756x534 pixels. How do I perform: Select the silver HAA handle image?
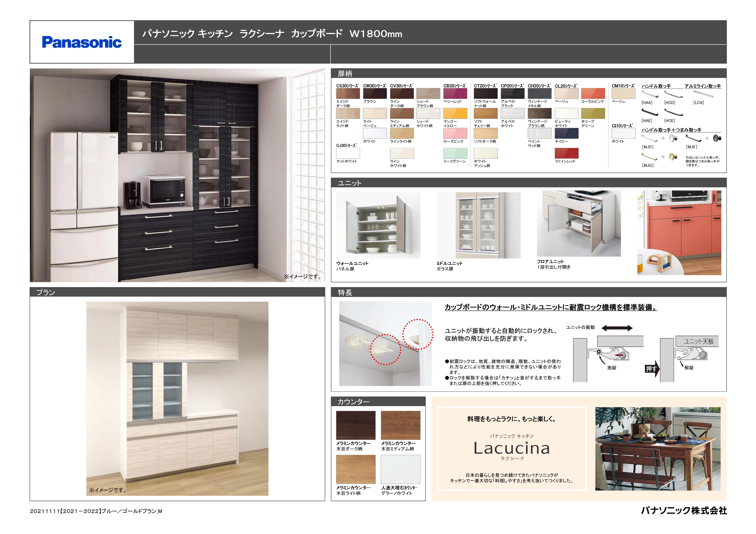(x=650, y=94)
